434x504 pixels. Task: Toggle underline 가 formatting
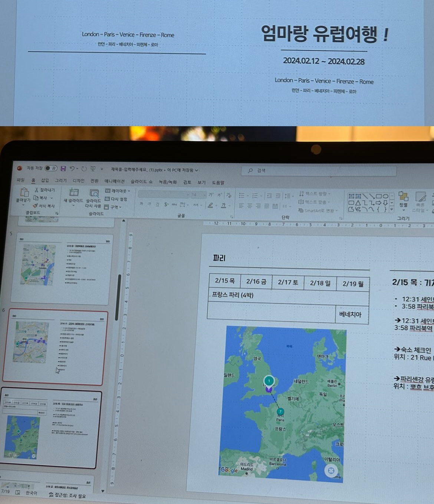point(157,204)
